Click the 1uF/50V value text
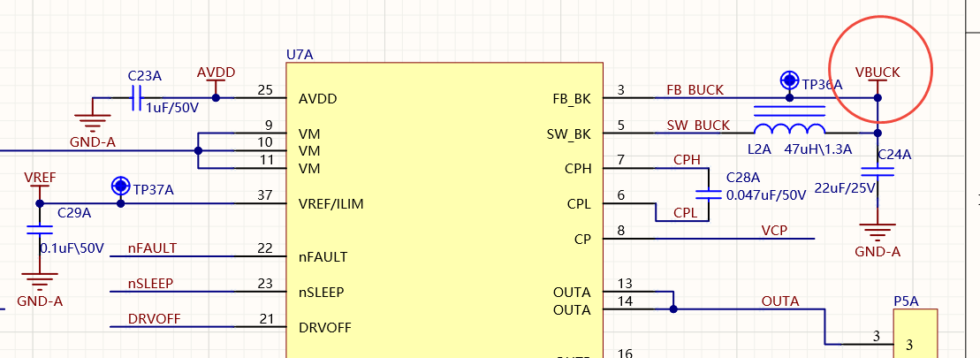Viewport: 980px width, 358px height. (172, 108)
